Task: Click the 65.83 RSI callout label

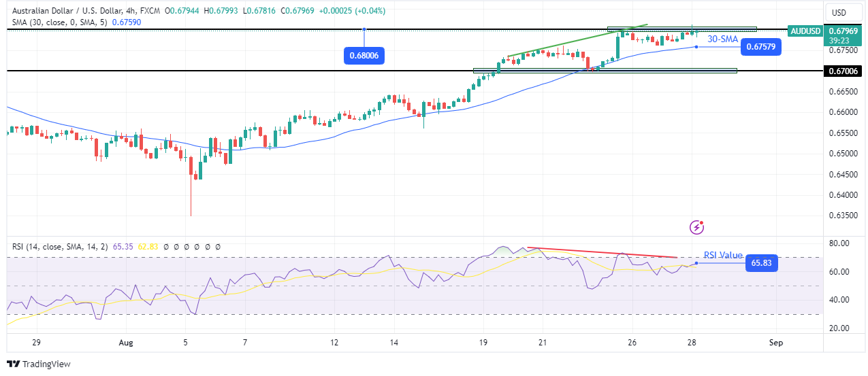Action: coord(762,263)
